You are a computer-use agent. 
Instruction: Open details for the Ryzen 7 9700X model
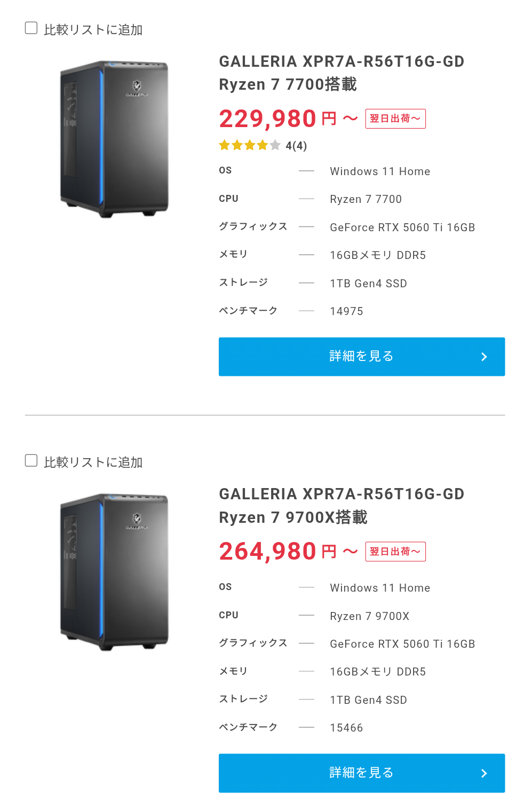tap(361, 773)
